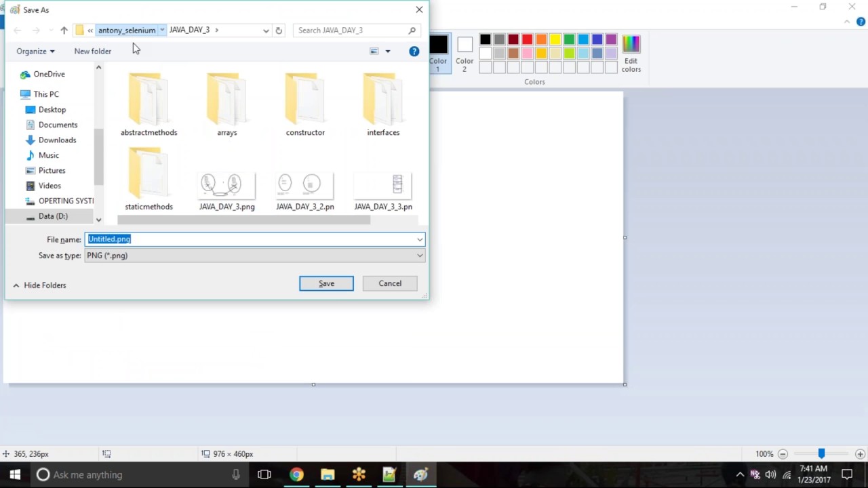
Task: Open the OPERTING SYSTEM drive entry
Action: pos(60,201)
